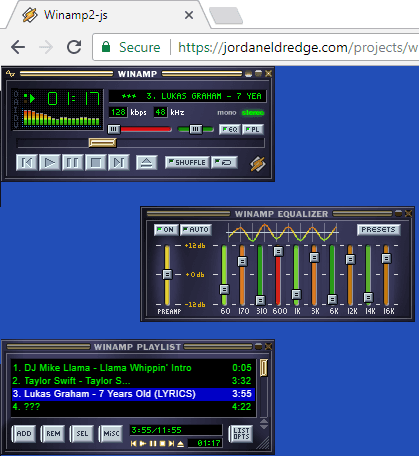
Task: Click the 310 Hz band slider
Action: point(260,275)
